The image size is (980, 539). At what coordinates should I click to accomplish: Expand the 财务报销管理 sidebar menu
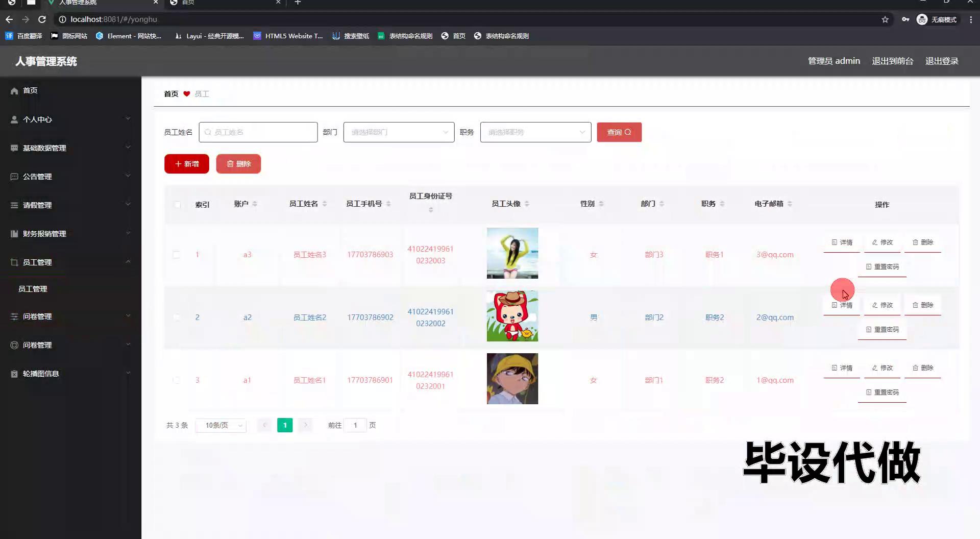click(x=70, y=234)
